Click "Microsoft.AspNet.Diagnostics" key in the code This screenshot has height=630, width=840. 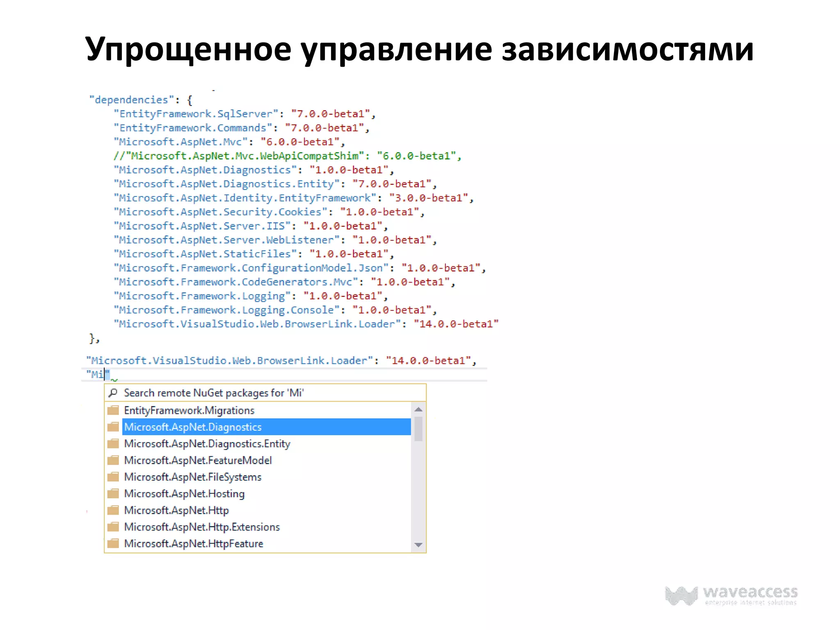[x=205, y=170]
